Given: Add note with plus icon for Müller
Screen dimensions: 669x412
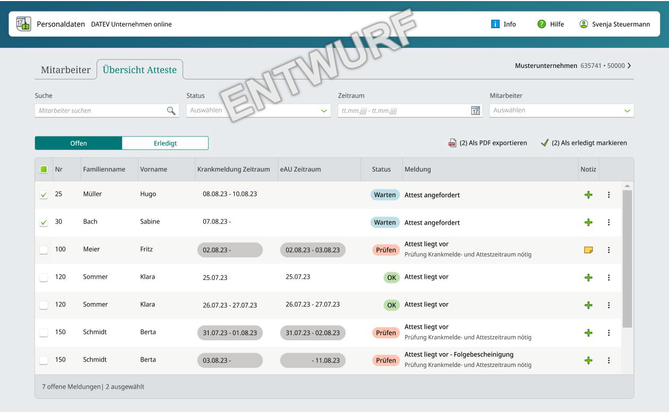Looking at the screenshot, I should click(x=588, y=195).
